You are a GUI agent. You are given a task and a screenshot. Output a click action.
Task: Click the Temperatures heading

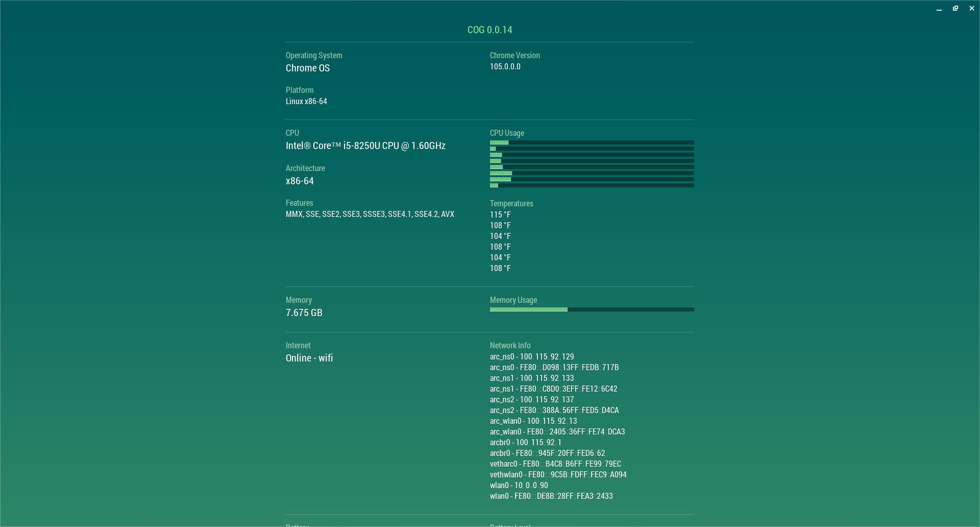point(511,203)
